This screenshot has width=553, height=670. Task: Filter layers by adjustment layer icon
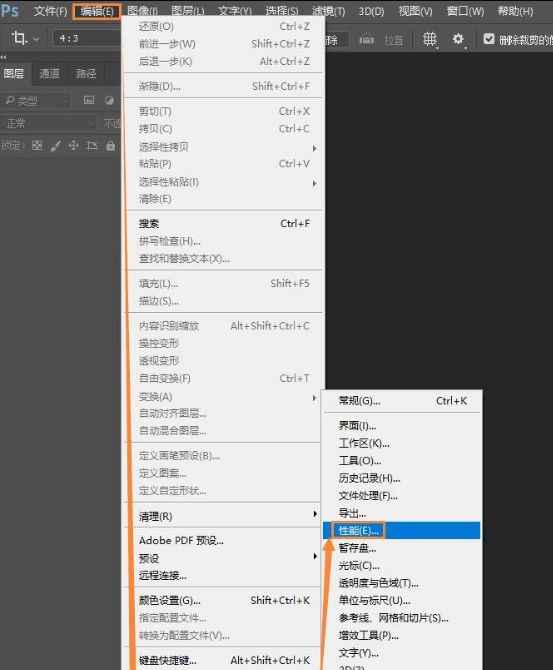tap(109, 100)
